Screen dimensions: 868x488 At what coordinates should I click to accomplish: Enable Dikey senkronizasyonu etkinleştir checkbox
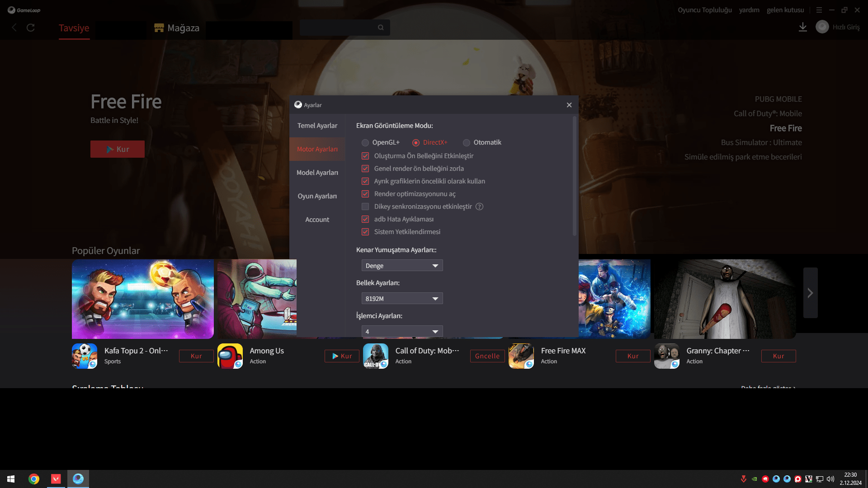(365, 206)
